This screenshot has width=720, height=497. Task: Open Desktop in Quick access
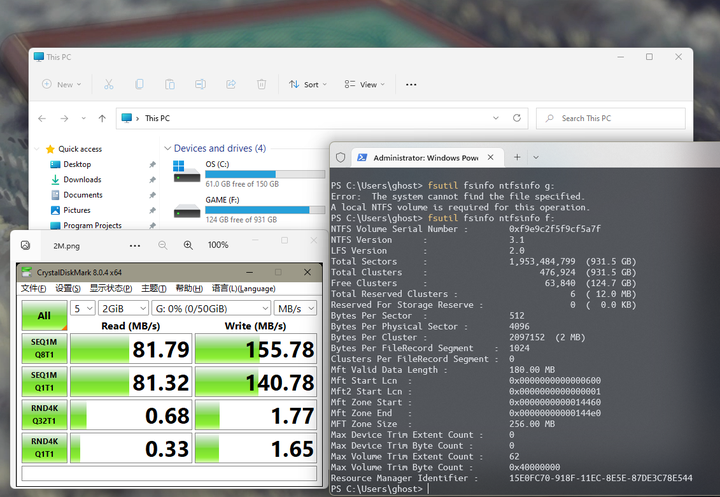pyautogui.click(x=77, y=164)
